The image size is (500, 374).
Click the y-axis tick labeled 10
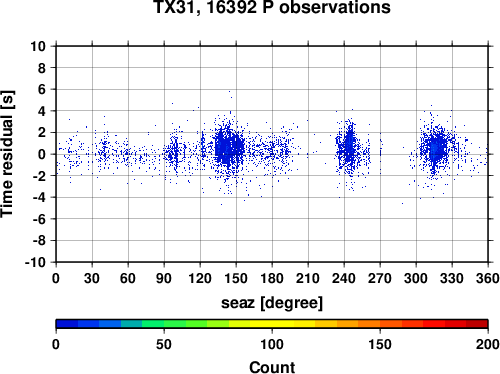click(x=38, y=46)
